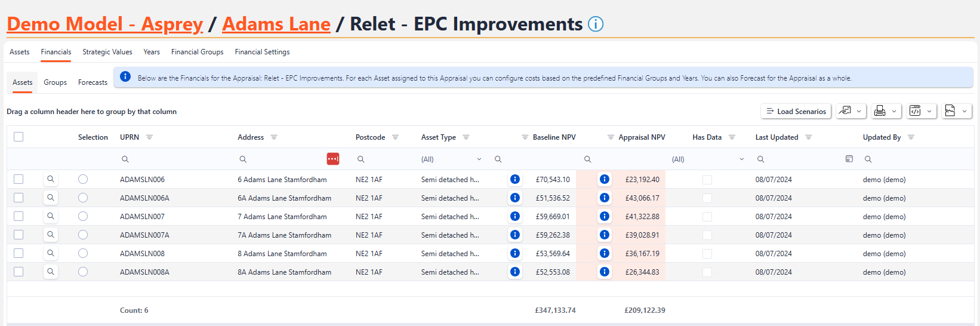Click the UPRN column filter icon
Viewport: 980px width, 326px height.
(149, 137)
